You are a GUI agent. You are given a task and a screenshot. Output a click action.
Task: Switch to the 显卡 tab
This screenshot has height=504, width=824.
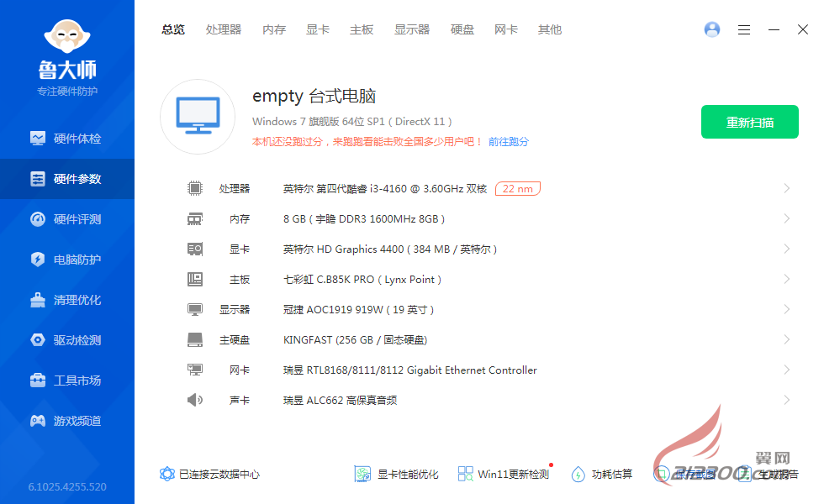(x=318, y=30)
